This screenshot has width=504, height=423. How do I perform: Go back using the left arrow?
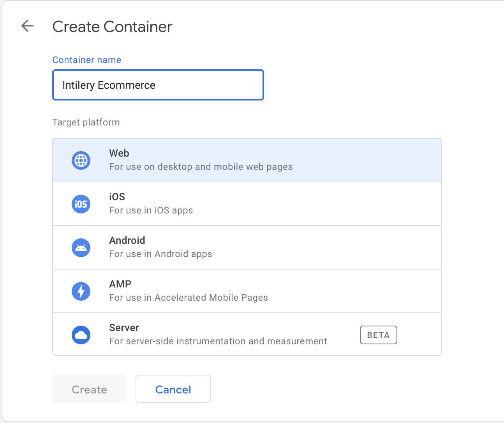pyautogui.click(x=27, y=26)
